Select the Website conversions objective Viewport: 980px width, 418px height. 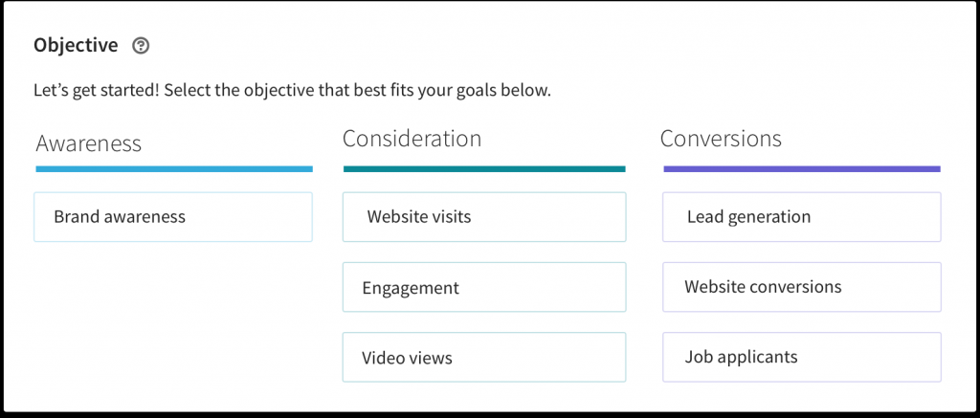point(801,287)
